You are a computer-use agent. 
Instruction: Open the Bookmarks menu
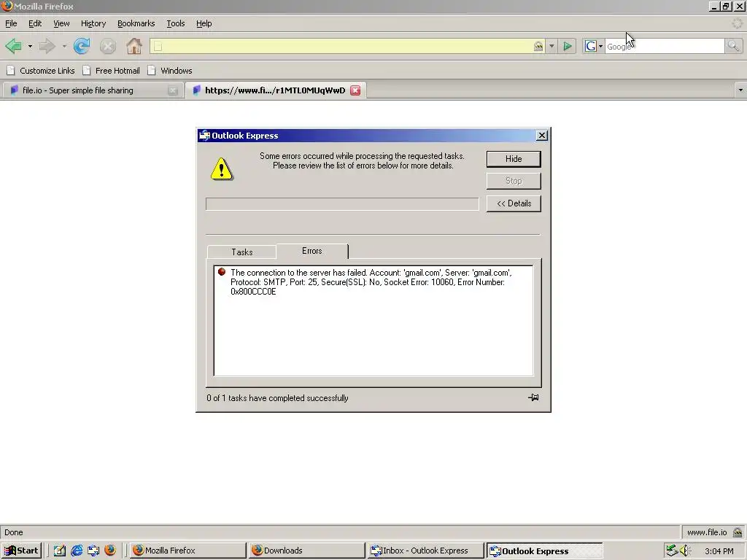tap(136, 23)
